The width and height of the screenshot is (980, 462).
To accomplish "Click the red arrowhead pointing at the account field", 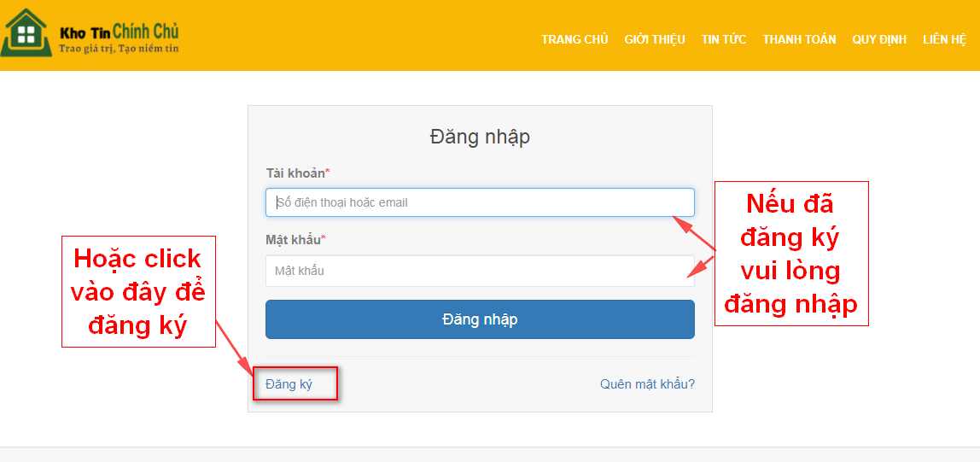I will point(680,222).
